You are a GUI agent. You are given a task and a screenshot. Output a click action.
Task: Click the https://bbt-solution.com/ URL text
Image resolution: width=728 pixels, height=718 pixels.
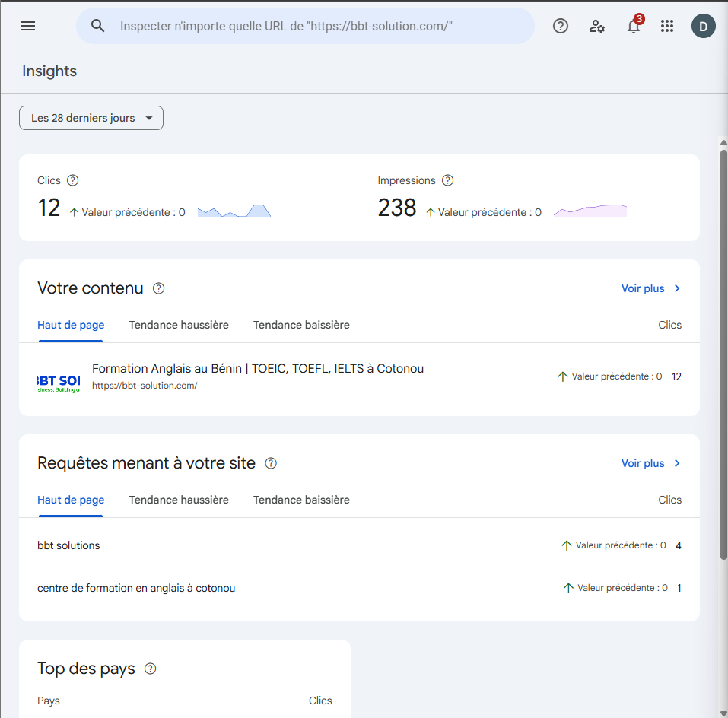point(145,386)
